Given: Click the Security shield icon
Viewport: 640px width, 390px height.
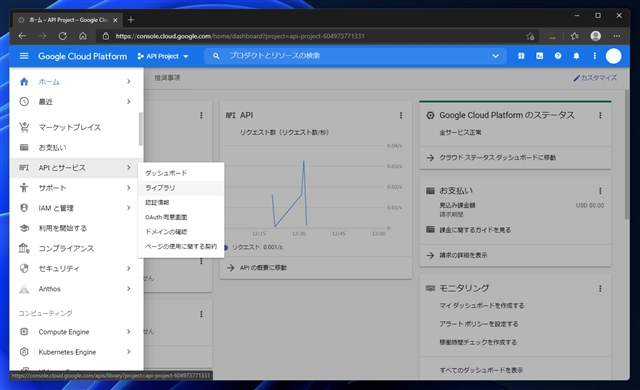Looking at the screenshot, I should coord(24,268).
